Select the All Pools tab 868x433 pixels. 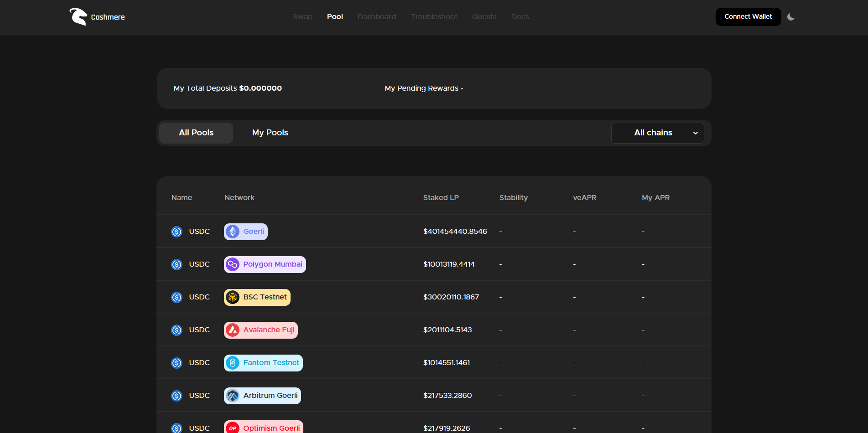pos(196,133)
